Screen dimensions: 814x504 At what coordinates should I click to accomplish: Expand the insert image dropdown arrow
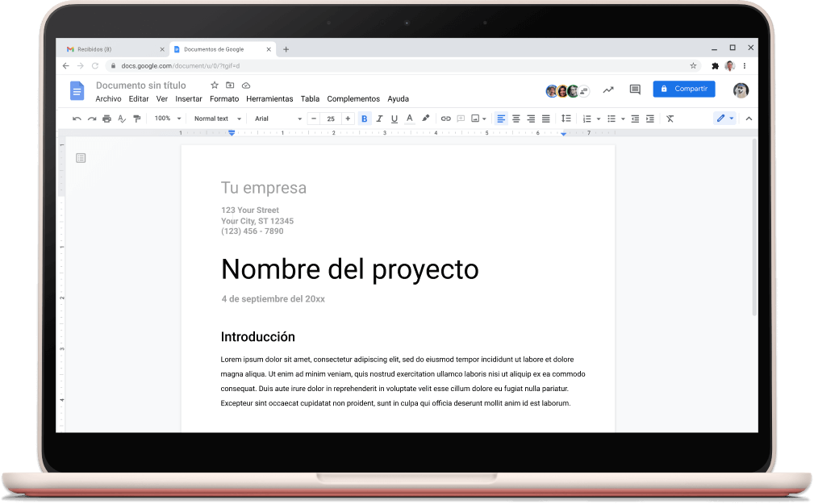pos(484,119)
